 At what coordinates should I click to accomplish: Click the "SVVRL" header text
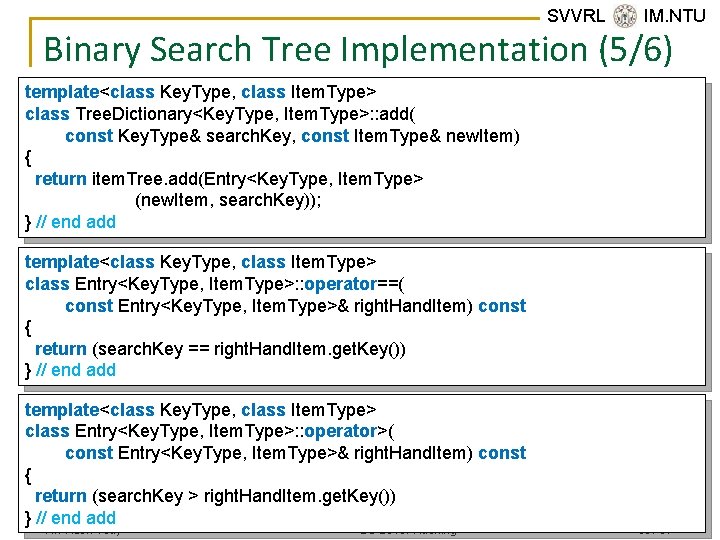pyautogui.click(x=576, y=16)
